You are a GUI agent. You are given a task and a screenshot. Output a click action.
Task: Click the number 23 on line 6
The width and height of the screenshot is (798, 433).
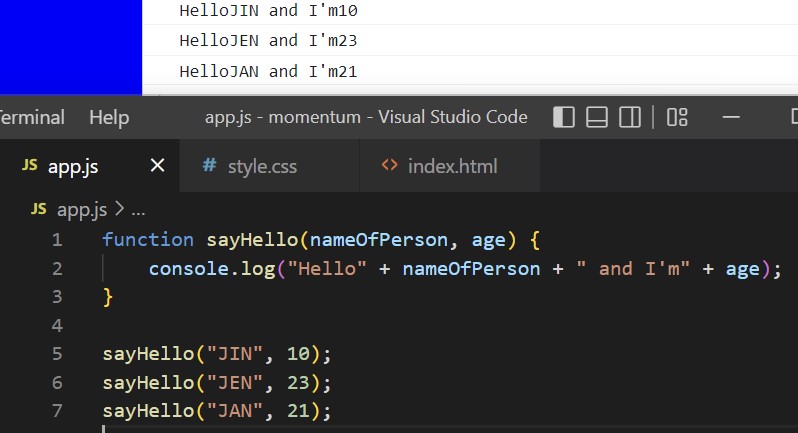click(x=298, y=383)
